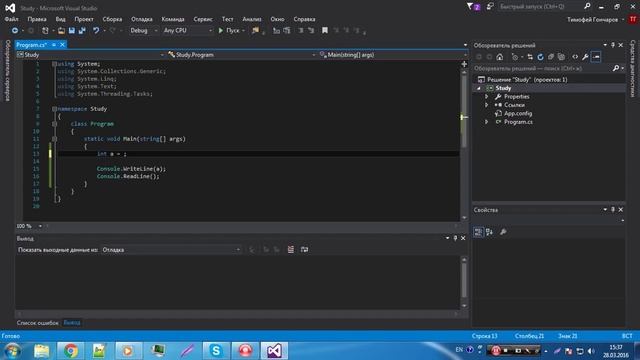The image size is (640, 360).
Task: Click Clear All icon in Вывод panel
Action: coord(291,249)
